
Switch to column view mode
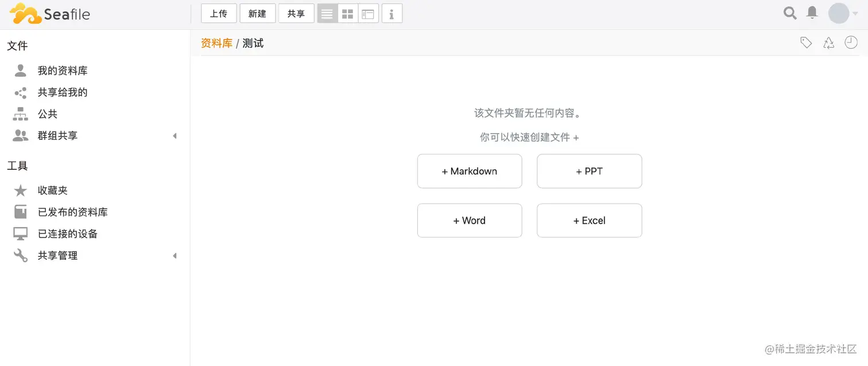[x=368, y=14]
